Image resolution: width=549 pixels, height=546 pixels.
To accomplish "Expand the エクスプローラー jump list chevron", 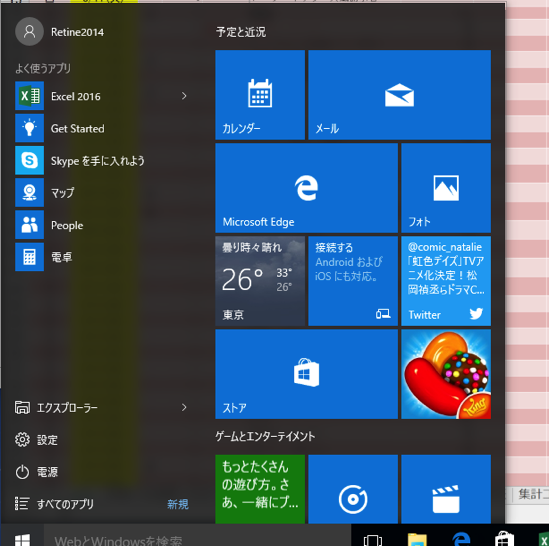I will coord(184,408).
